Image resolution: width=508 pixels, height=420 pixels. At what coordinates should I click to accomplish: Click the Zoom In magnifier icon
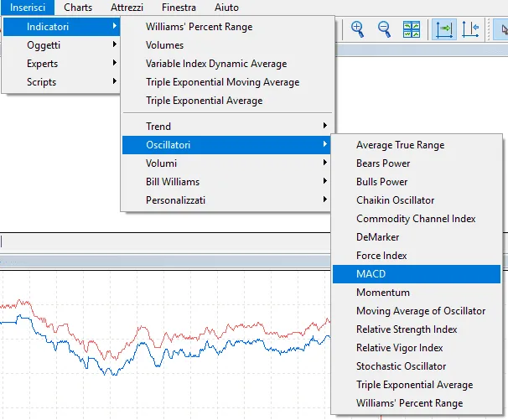click(358, 29)
